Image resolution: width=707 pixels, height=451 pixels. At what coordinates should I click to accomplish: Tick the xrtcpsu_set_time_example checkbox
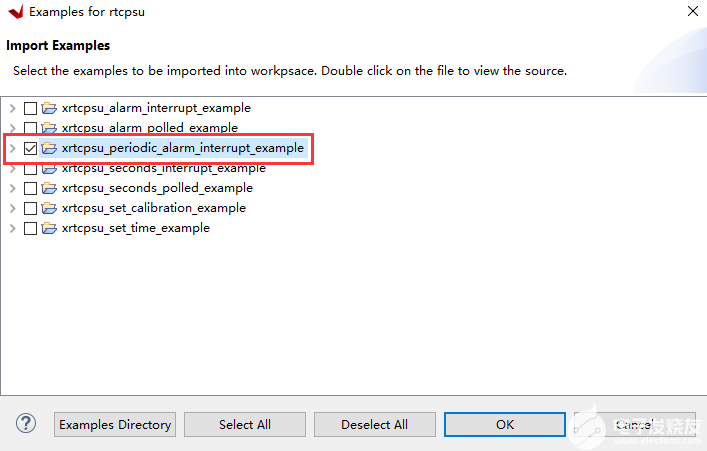click(30, 228)
